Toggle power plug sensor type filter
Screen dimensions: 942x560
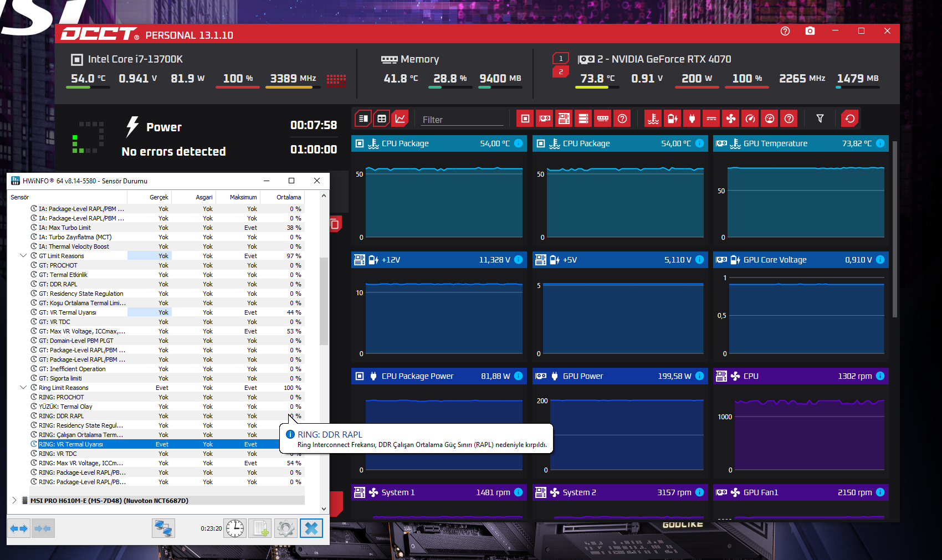click(x=692, y=119)
